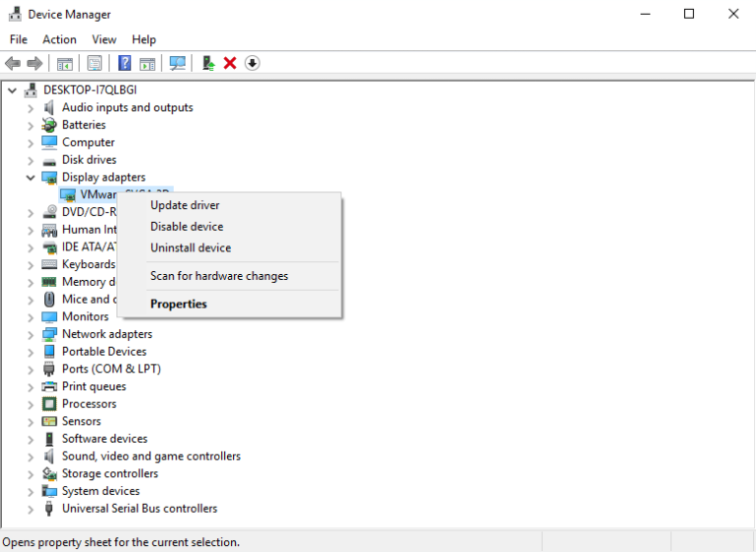Expand the Batteries node chevron

30,126
